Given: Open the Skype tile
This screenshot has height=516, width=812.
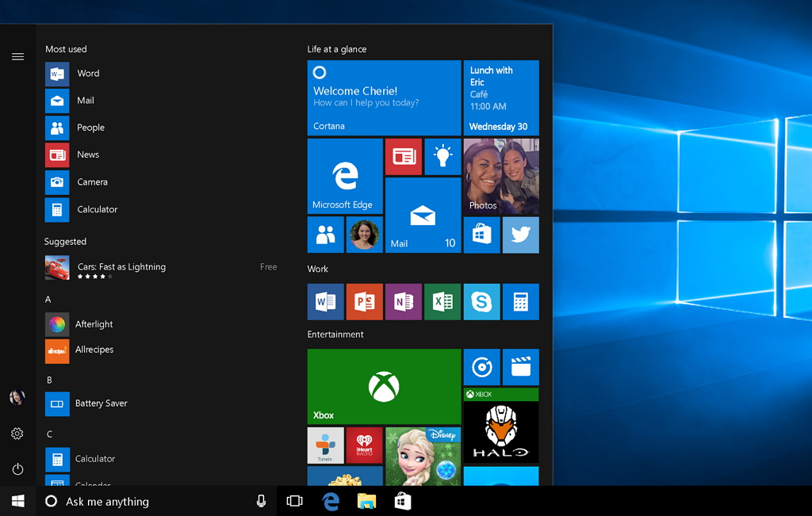Looking at the screenshot, I should click(x=481, y=301).
